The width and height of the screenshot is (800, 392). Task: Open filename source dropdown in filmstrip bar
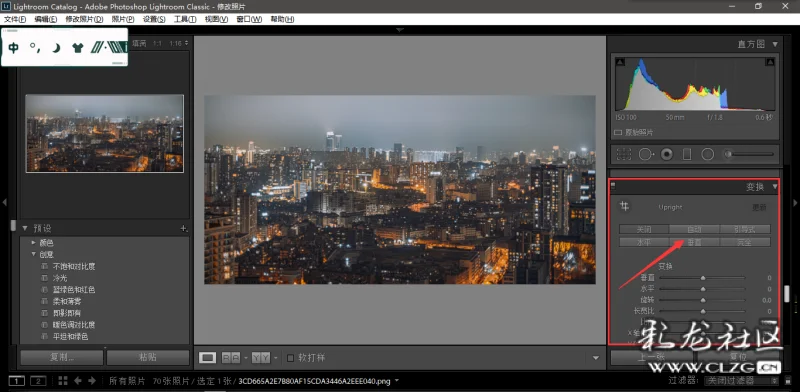pyautogui.click(x=397, y=381)
